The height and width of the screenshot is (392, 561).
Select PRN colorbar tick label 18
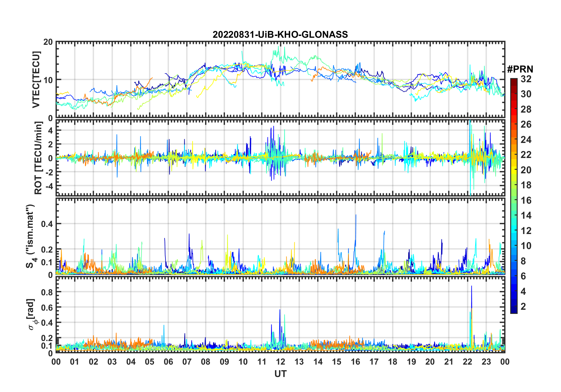point(526,185)
